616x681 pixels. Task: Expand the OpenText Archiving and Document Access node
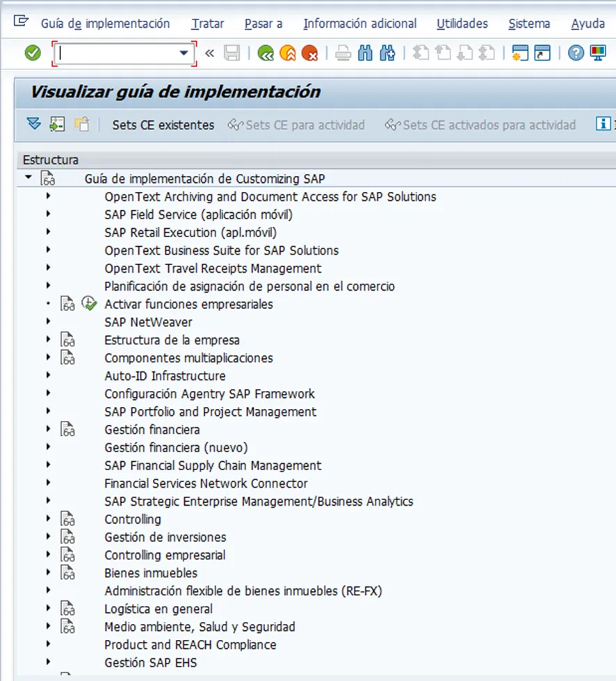pyautogui.click(x=48, y=196)
